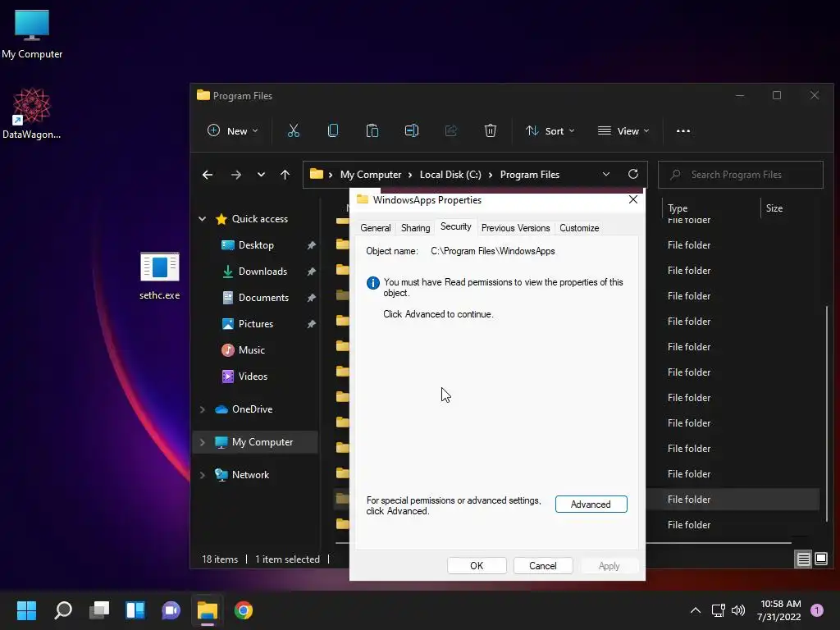Click OK in WindowsApps Properties
Image resolution: width=840 pixels, height=630 pixels.
[477, 566]
